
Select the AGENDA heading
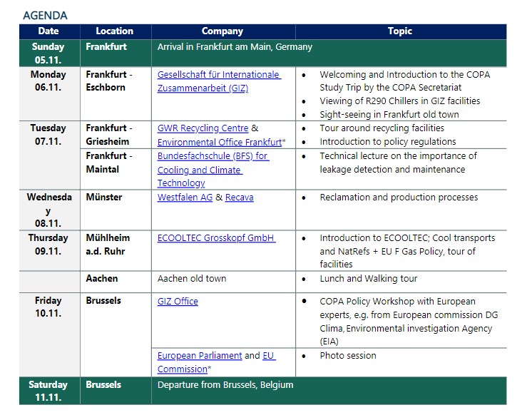45,16
